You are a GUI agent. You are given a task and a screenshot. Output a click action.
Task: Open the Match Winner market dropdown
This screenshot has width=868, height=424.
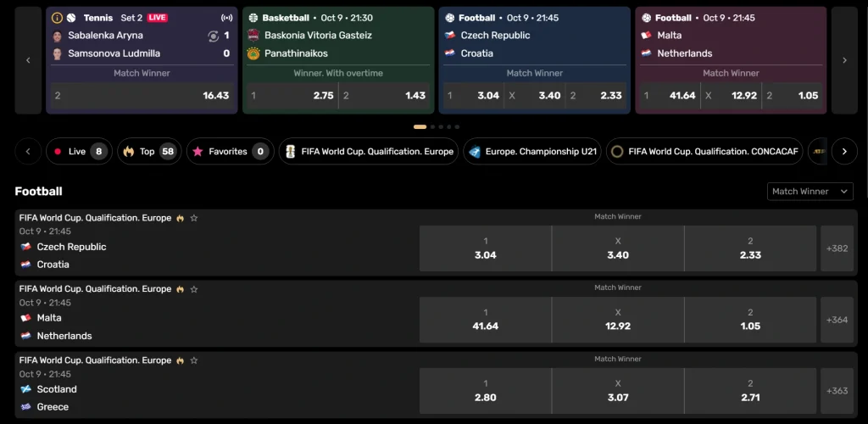tap(810, 192)
